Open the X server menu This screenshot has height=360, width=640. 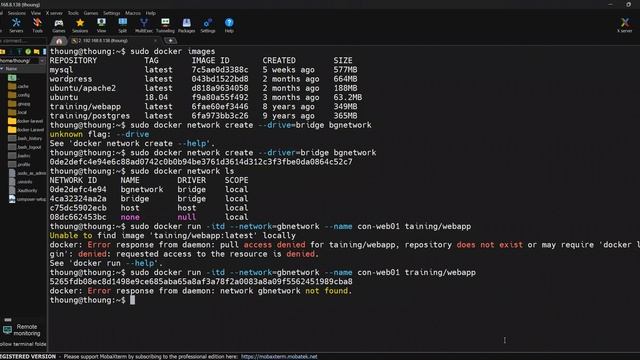pyautogui.click(x=54, y=13)
